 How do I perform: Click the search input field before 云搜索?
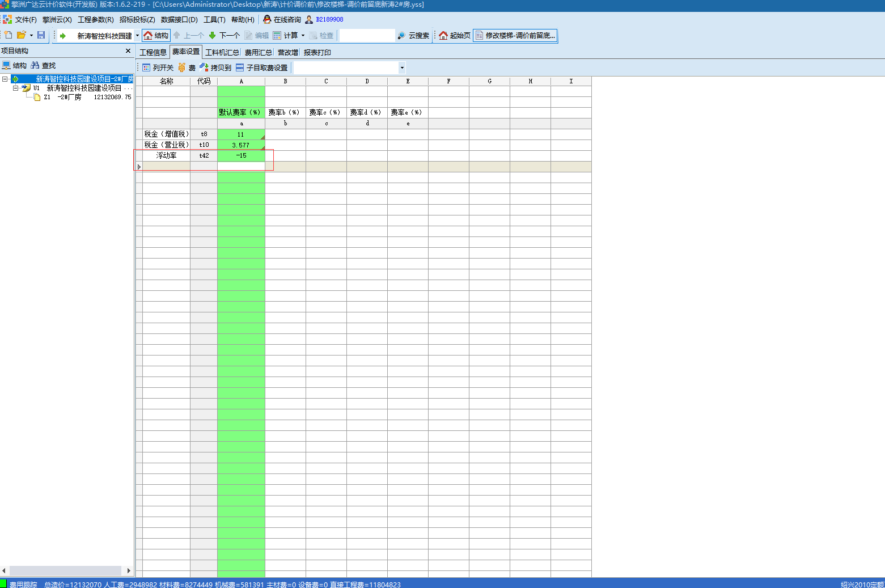click(367, 35)
